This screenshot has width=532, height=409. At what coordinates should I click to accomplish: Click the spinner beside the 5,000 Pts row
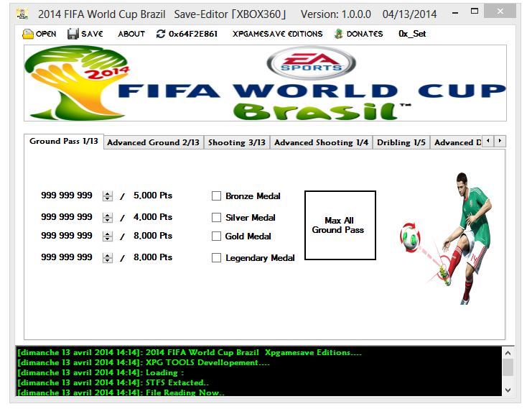[x=108, y=196]
